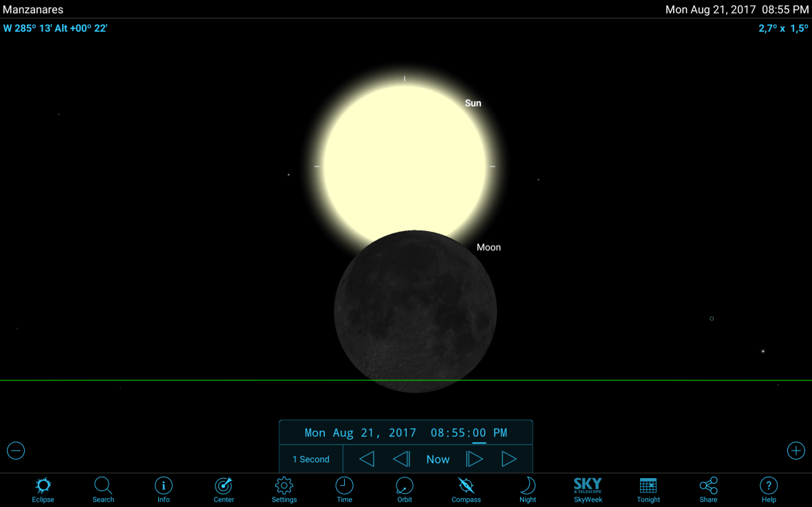Step time forward by one second

475,458
